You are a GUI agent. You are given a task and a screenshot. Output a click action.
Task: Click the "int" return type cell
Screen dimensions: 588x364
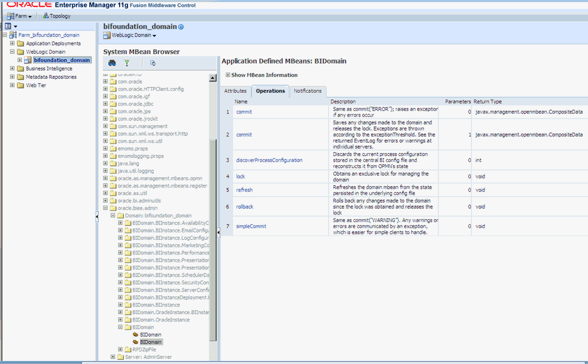pyautogui.click(x=478, y=160)
